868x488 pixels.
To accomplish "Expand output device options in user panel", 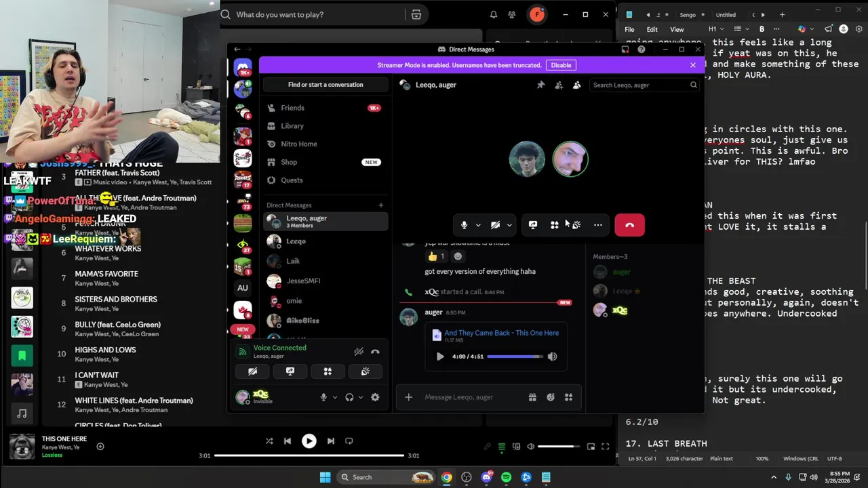I will coord(360,397).
